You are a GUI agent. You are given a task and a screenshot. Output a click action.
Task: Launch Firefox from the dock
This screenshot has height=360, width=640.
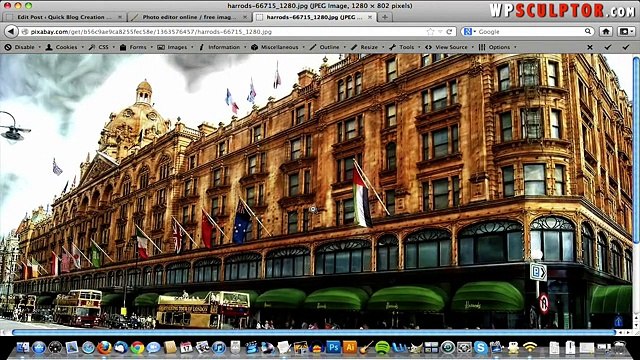click(104, 347)
